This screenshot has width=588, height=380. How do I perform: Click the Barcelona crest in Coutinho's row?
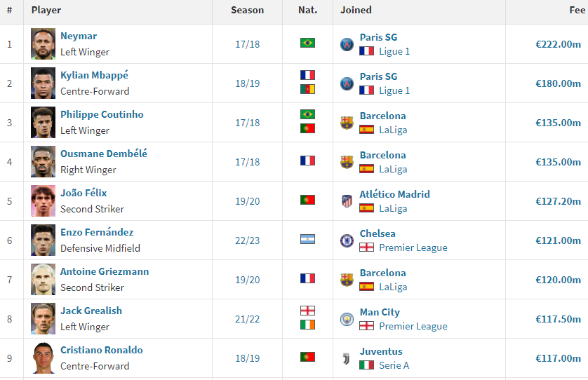[347, 123]
